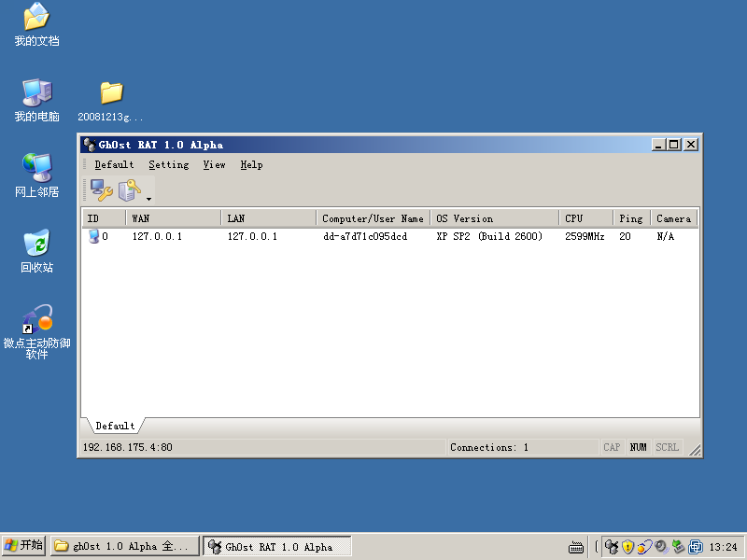This screenshot has width=747, height=560.
Task: Click the Gh0st RAT title bar icon
Action: tap(90, 145)
